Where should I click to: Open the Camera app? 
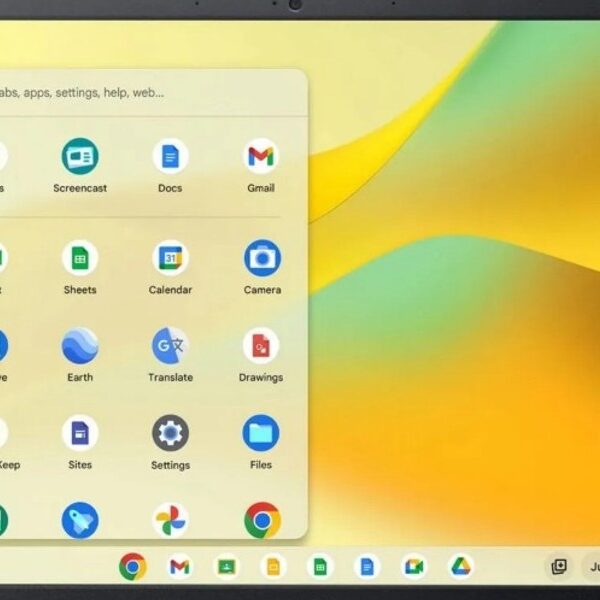tap(262, 258)
